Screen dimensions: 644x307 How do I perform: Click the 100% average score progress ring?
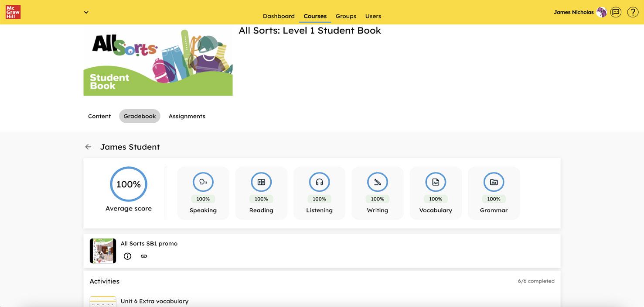point(129,184)
